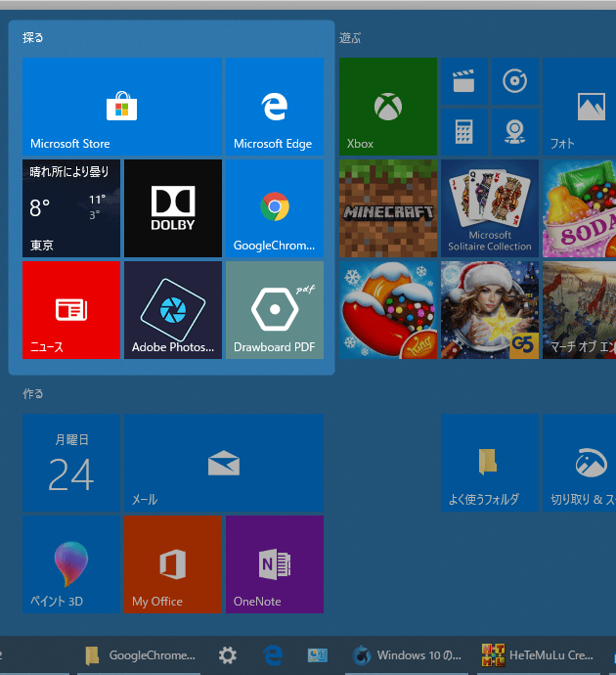Launch the ペイント 3D tile
This screenshot has width=616, height=675.
pos(71,564)
